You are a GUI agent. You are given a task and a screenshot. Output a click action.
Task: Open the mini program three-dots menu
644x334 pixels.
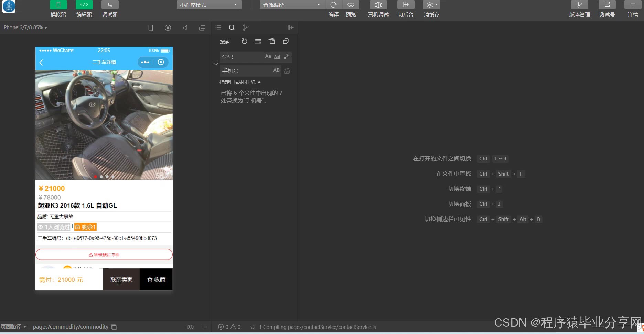pyautogui.click(x=145, y=62)
